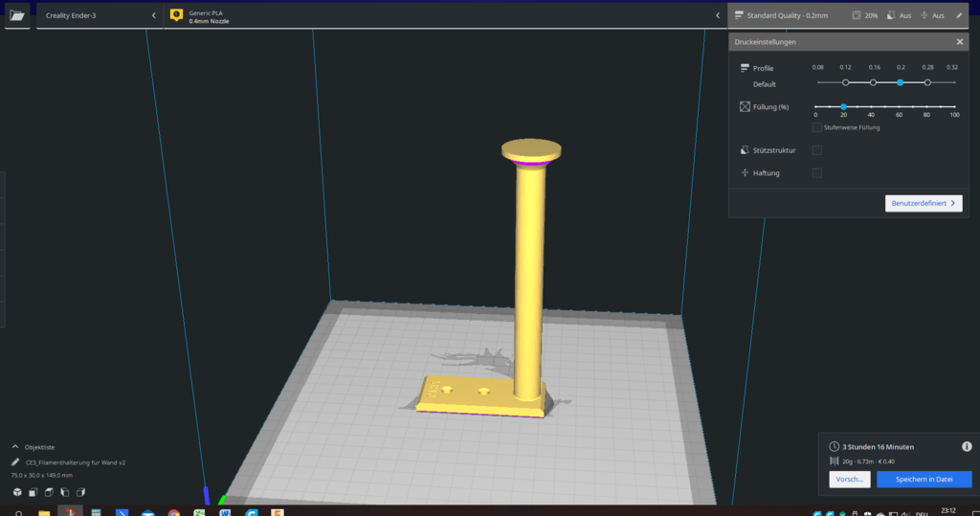This screenshot has height=516, width=980.
Task: Toggle the Stufenweise Füllung checkbox
Action: pyautogui.click(x=816, y=127)
